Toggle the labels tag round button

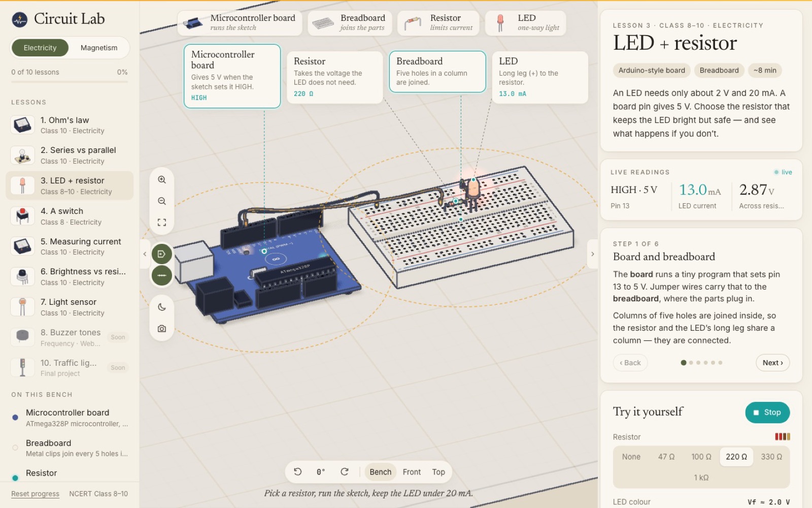[x=162, y=254]
